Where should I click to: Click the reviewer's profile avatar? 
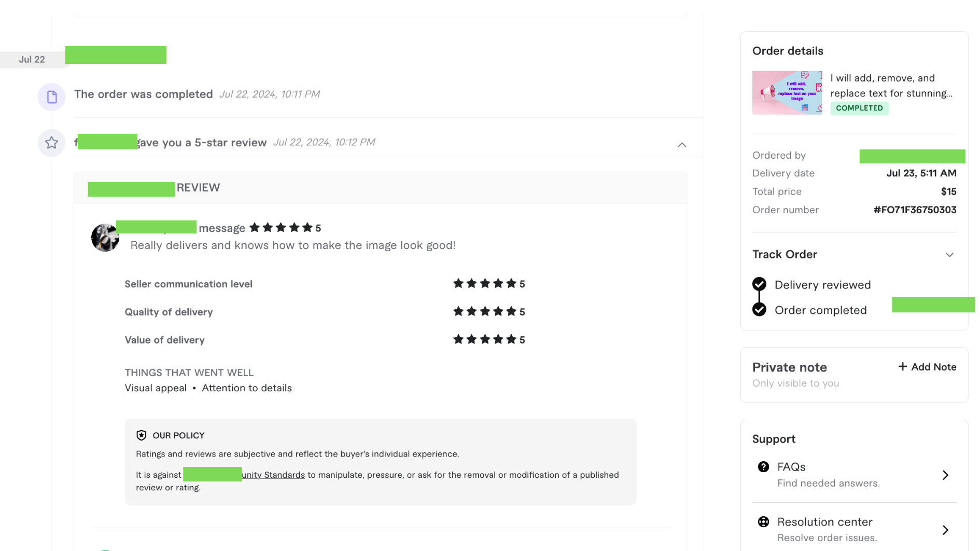pyautogui.click(x=105, y=238)
